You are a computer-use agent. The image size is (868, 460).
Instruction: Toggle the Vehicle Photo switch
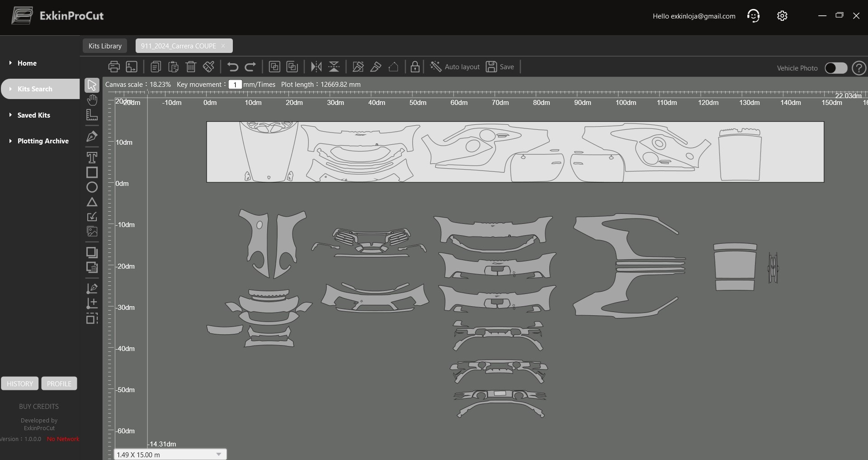click(x=836, y=68)
